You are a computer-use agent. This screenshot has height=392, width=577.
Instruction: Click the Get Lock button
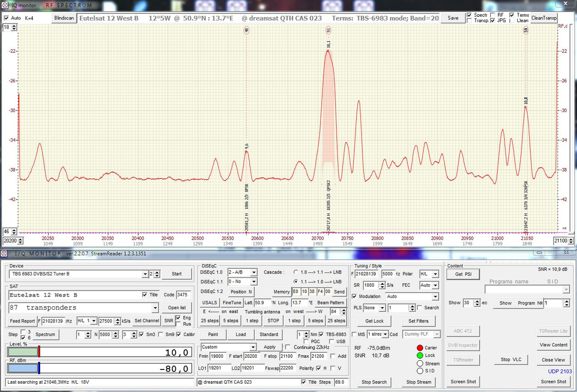click(374, 321)
